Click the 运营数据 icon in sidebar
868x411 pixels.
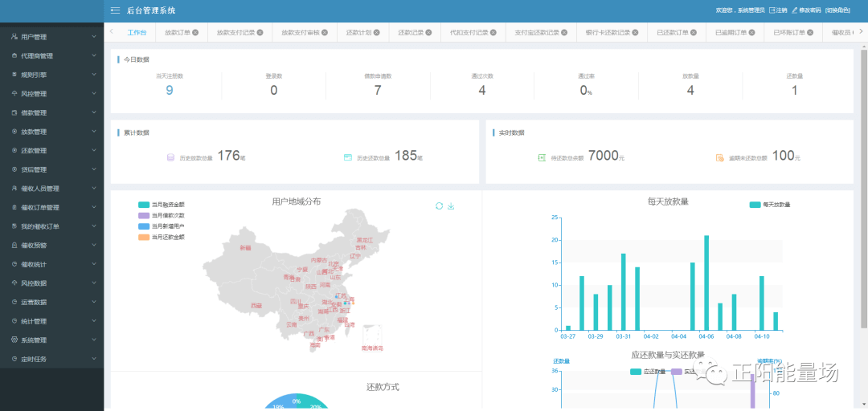14,302
